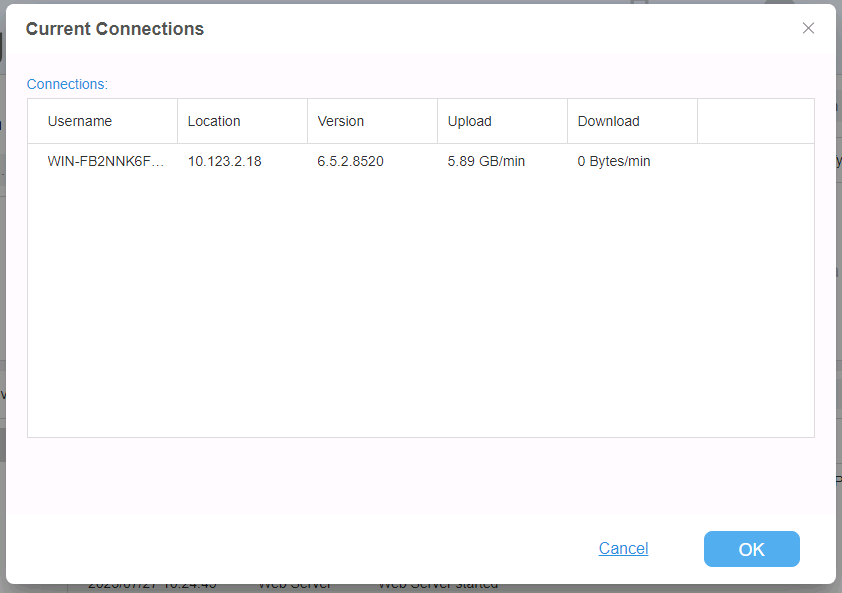Click the divider between Upload and Download headers
Viewport: 842px width, 593px height.
(567, 121)
